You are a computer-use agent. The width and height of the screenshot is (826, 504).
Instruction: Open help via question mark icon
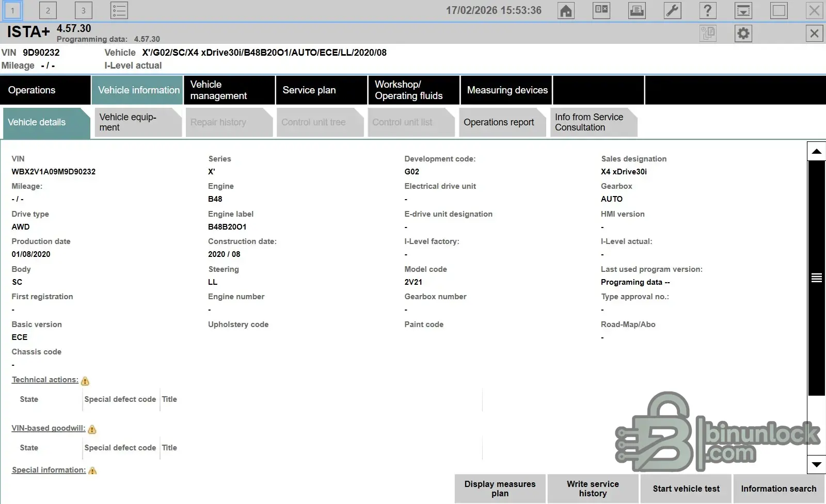tap(707, 11)
